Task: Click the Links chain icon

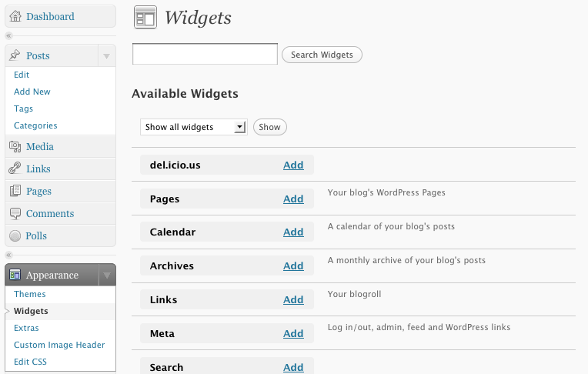Action: point(15,169)
